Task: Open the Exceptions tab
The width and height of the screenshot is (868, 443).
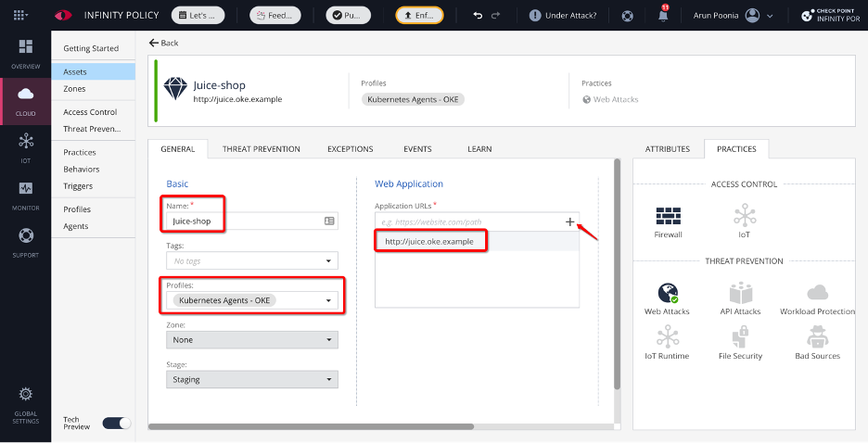Action: click(350, 149)
